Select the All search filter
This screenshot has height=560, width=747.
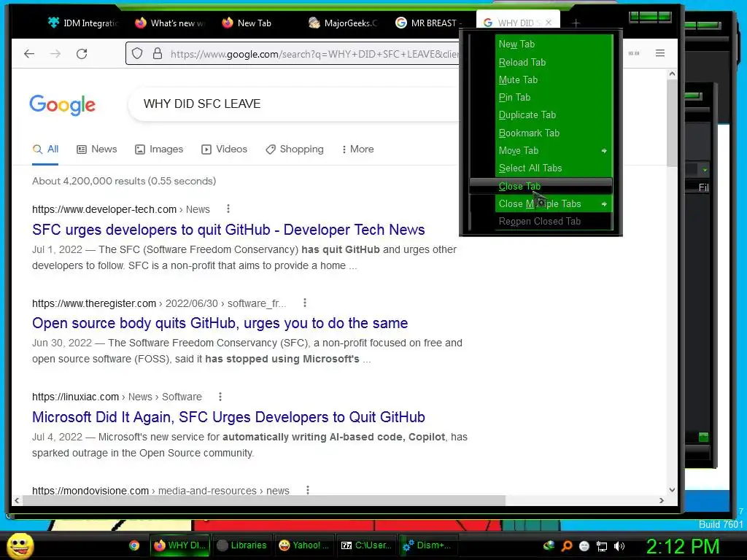click(x=45, y=149)
